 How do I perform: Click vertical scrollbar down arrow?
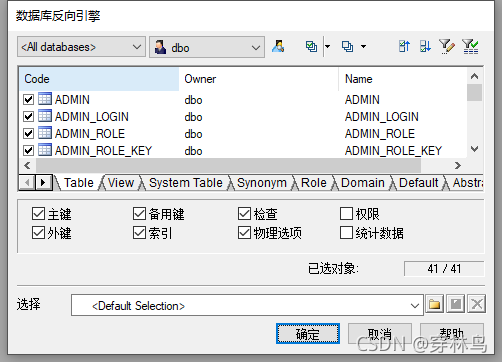pyautogui.click(x=475, y=149)
